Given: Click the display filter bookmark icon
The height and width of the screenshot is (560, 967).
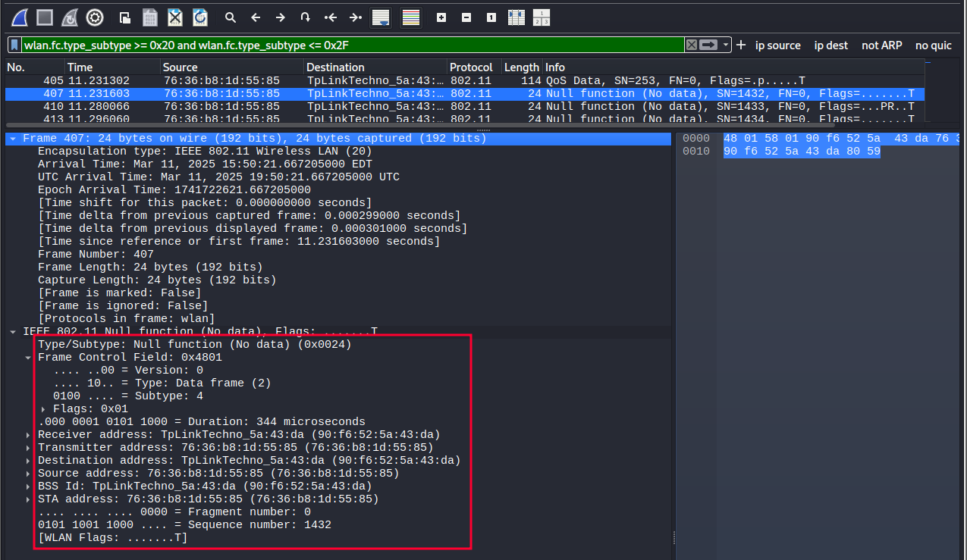Looking at the screenshot, I should point(14,45).
